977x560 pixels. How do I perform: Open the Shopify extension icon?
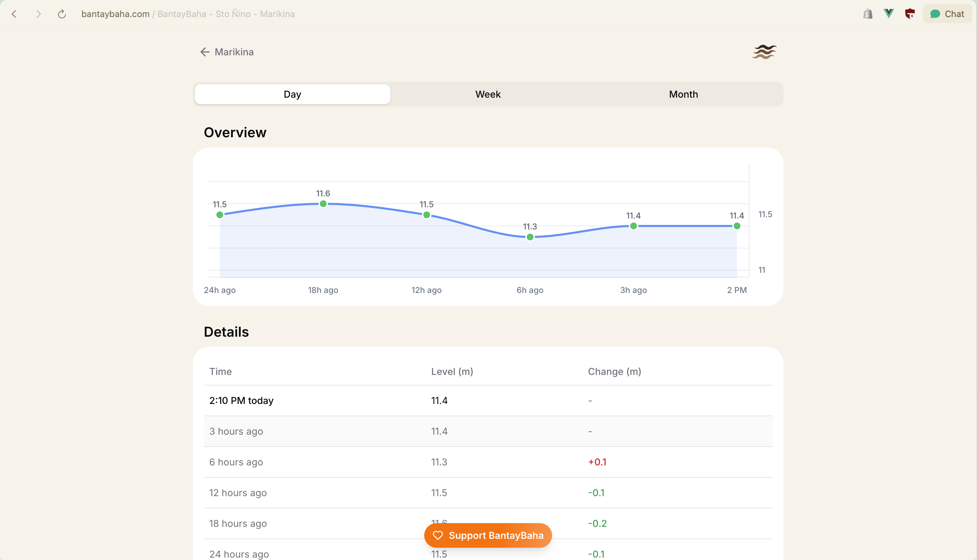(867, 14)
